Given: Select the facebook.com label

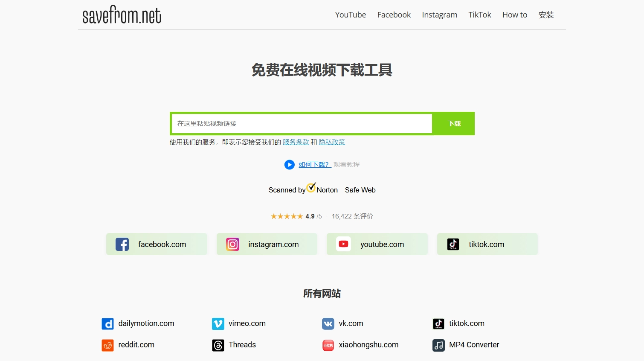Looking at the screenshot, I should (162, 245).
